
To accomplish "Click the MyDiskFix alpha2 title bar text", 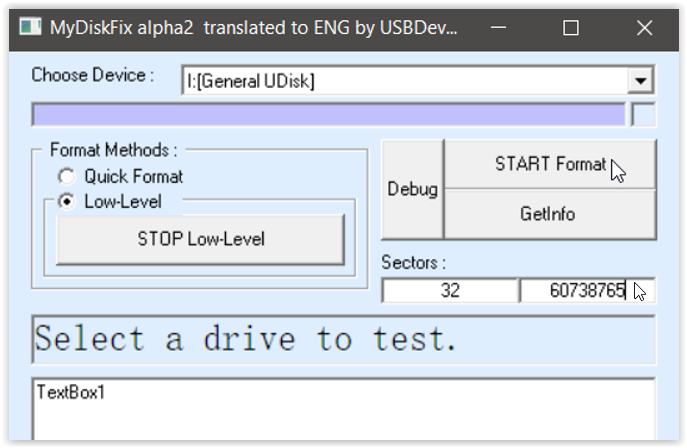I will point(253,28).
